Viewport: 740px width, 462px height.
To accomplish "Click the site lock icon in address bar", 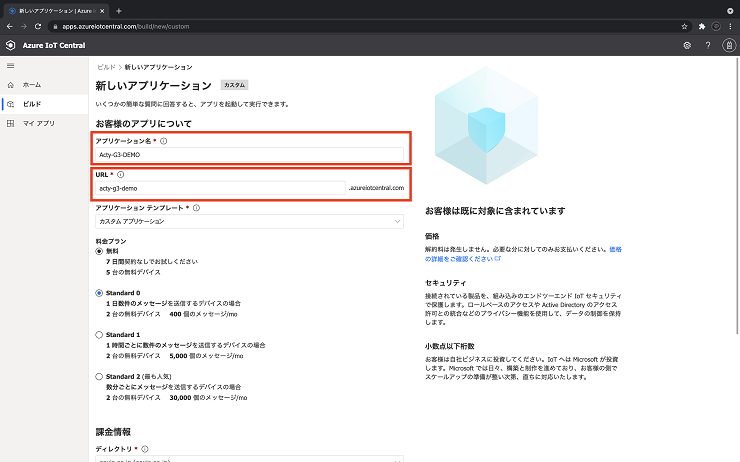I will point(55,26).
